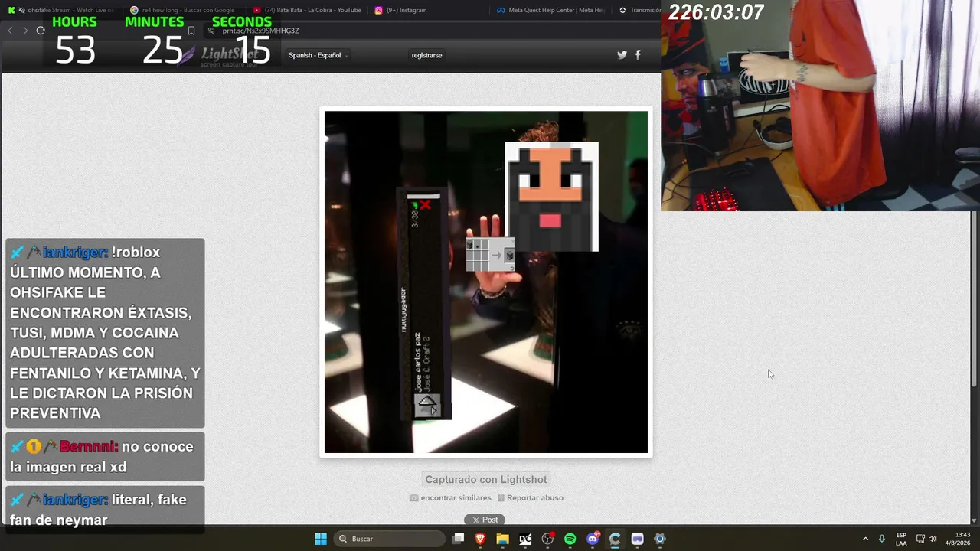Viewport: 980px width, 551px height.
Task: Show hidden system tray icons
Action: 865,539
